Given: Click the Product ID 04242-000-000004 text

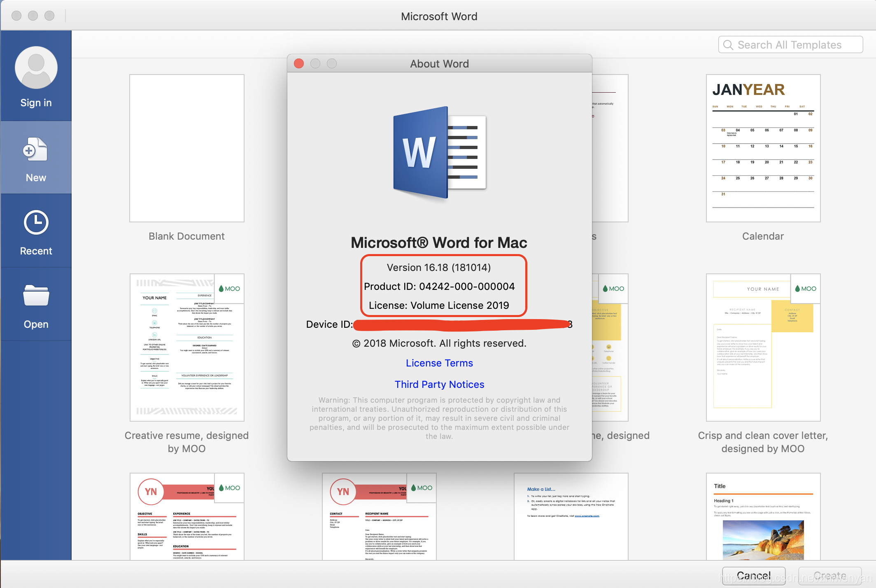Looking at the screenshot, I should 439,287.
